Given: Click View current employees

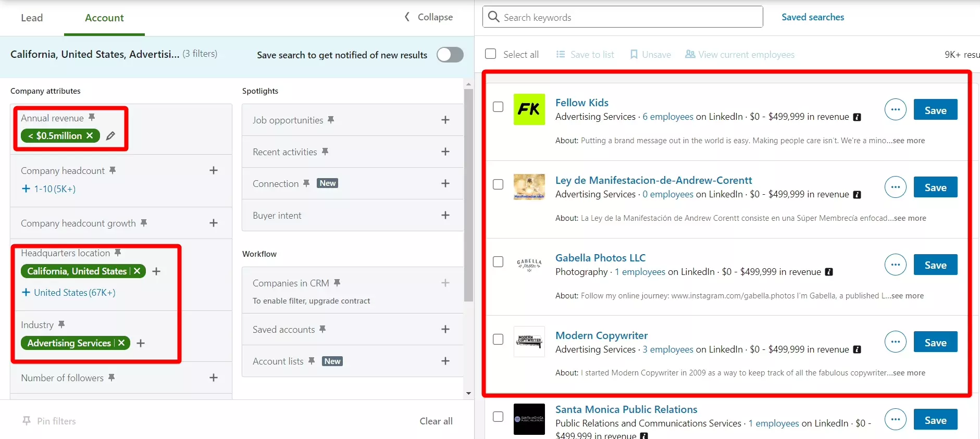Looking at the screenshot, I should [740, 55].
